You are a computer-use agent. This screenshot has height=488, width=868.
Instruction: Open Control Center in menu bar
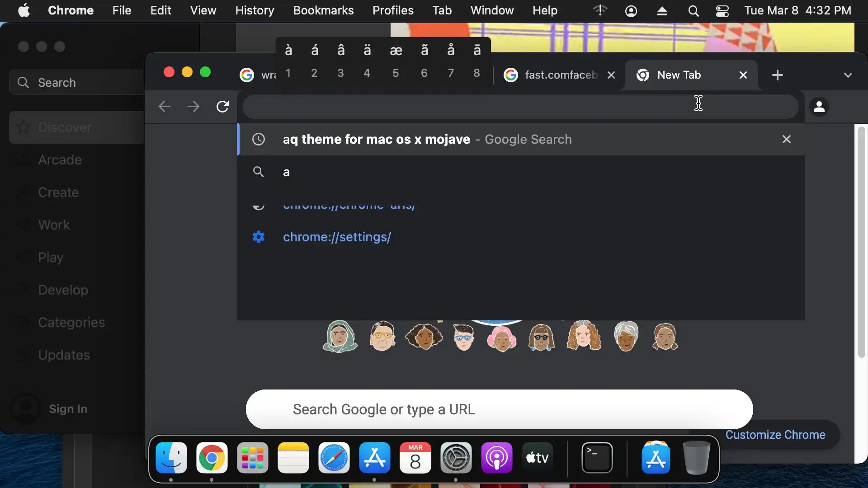722,11
